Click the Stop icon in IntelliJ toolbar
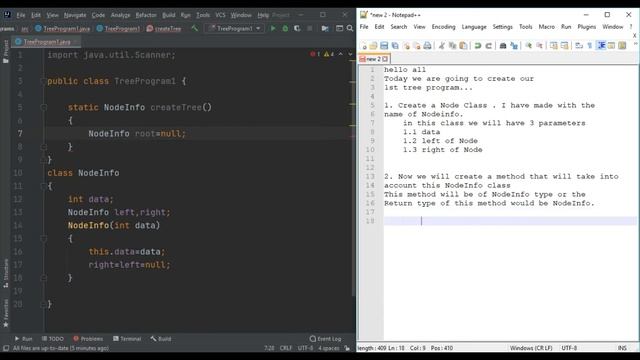The image size is (640, 360). [310, 29]
